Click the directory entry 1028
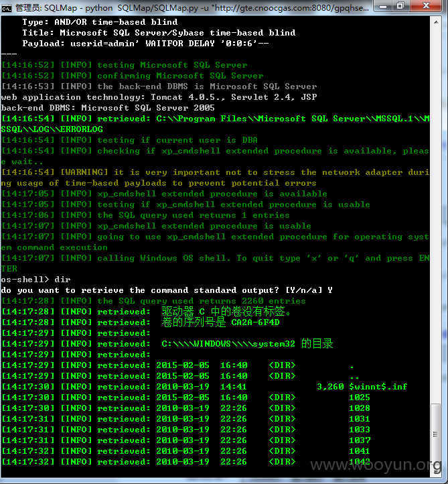The width and height of the screenshot is (448, 484). pos(360,408)
